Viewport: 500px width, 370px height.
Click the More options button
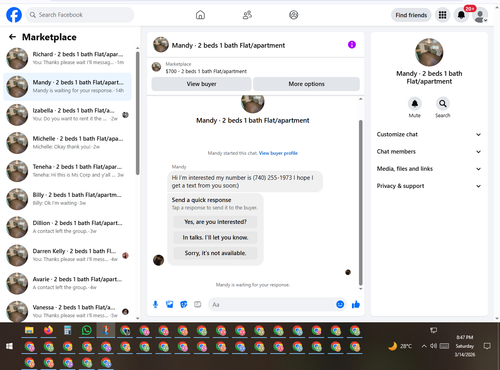[x=306, y=84]
